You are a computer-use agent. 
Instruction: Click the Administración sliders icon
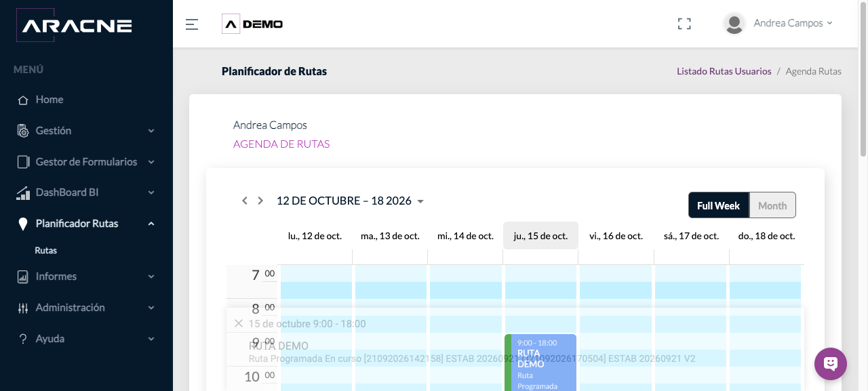click(23, 308)
